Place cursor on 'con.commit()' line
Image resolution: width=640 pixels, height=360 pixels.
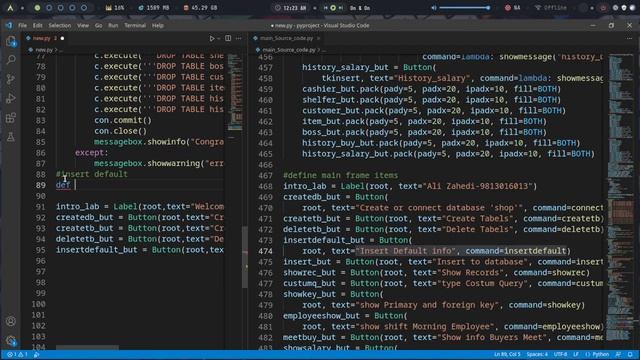pos(123,120)
